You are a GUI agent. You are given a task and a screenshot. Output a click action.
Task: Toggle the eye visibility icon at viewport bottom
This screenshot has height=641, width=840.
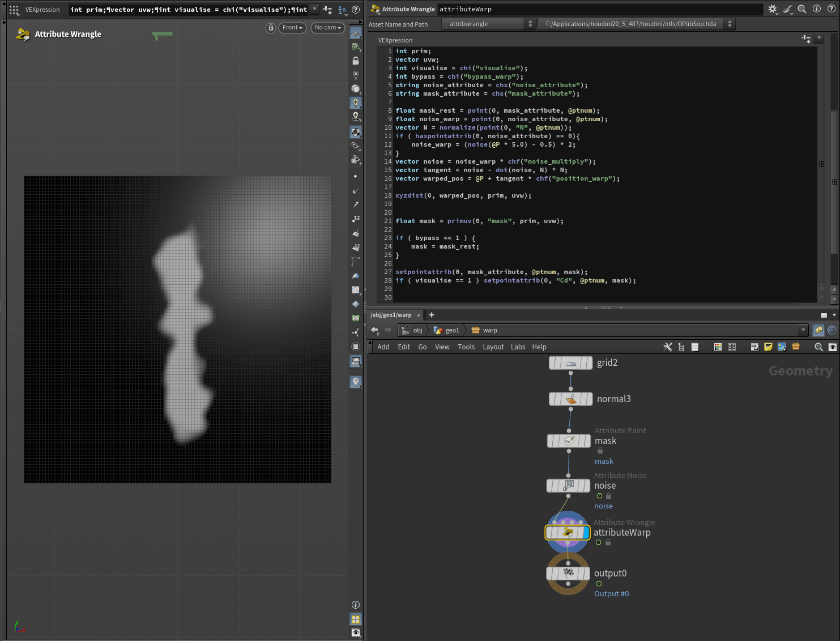[x=356, y=633]
